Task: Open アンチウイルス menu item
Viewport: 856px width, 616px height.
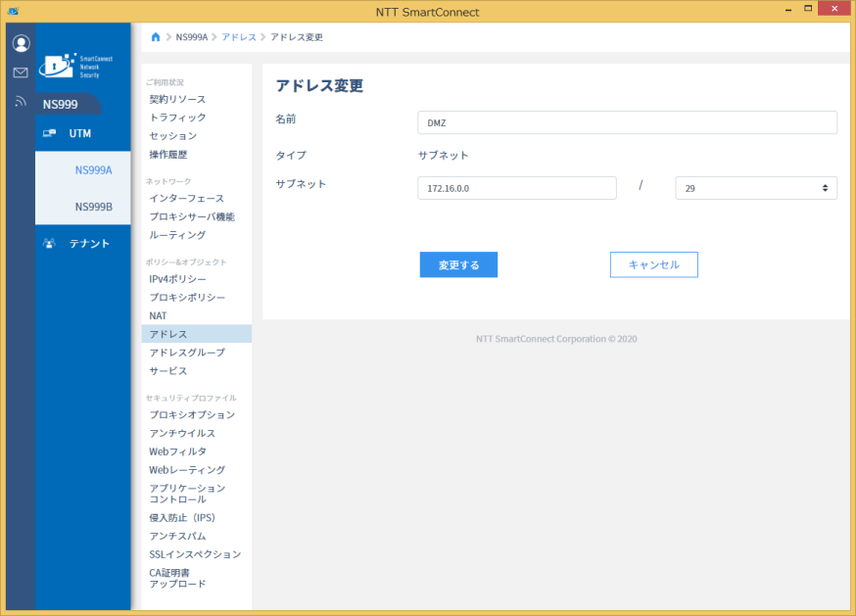Action: [182, 433]
